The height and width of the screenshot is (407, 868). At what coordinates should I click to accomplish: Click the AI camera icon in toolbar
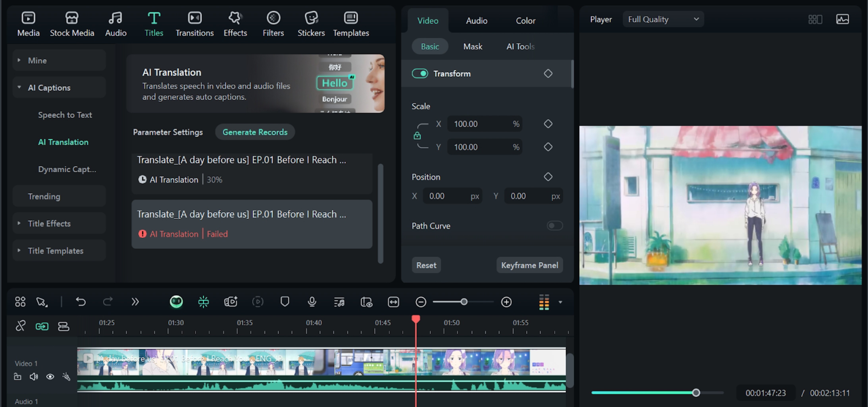(231, 301)
